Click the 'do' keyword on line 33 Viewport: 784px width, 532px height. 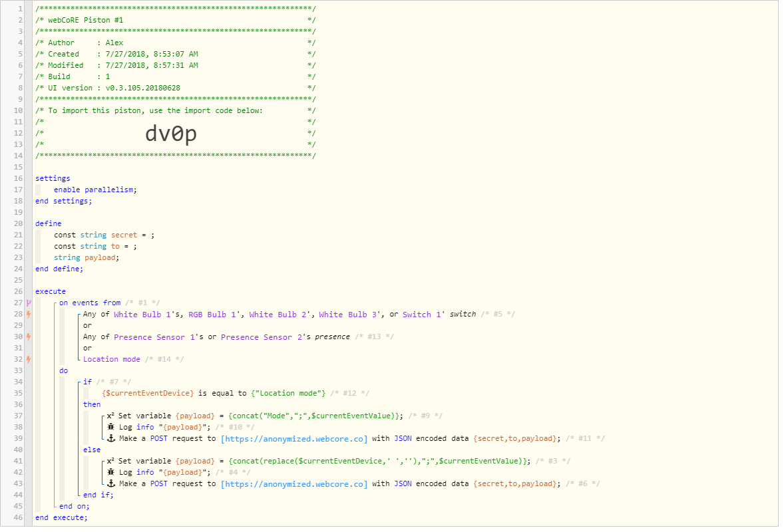pos(63,370)
